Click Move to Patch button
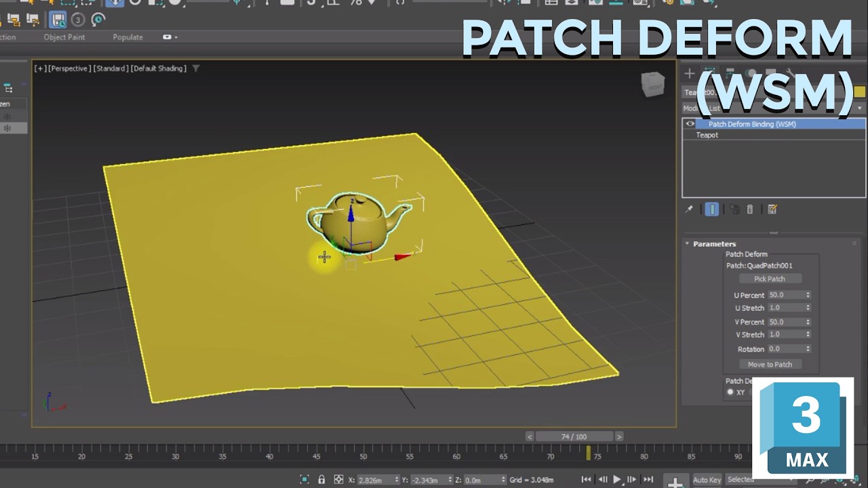 pos(770,364)
